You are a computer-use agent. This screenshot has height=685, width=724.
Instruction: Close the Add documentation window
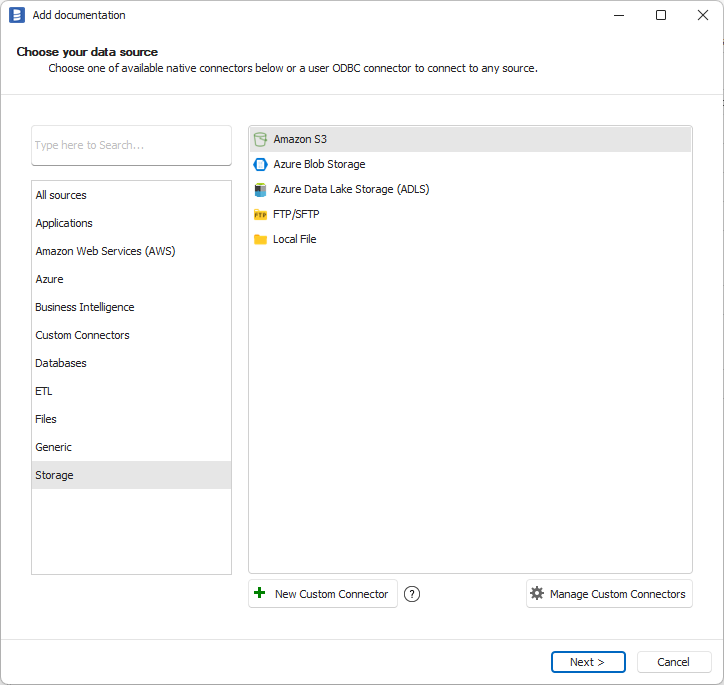(x=703, y=15)
